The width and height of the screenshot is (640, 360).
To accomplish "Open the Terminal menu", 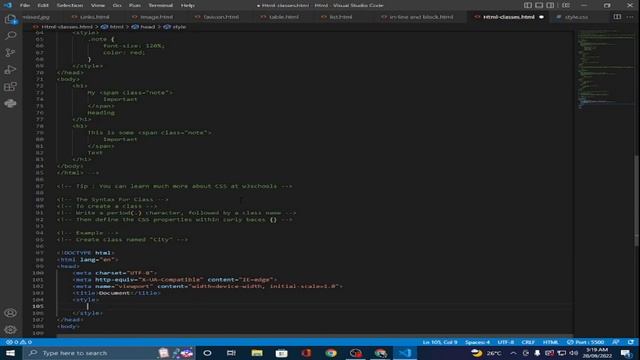I will [x=160, y=5].
